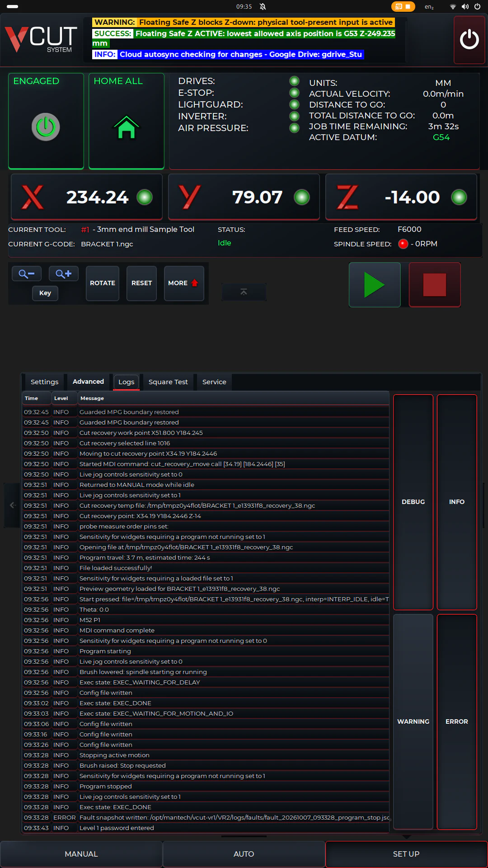This screenshot has height=868, width=488.
Task: Click the notifications muted bell icon
Action: pyautogui.click(x=263, y=6)
